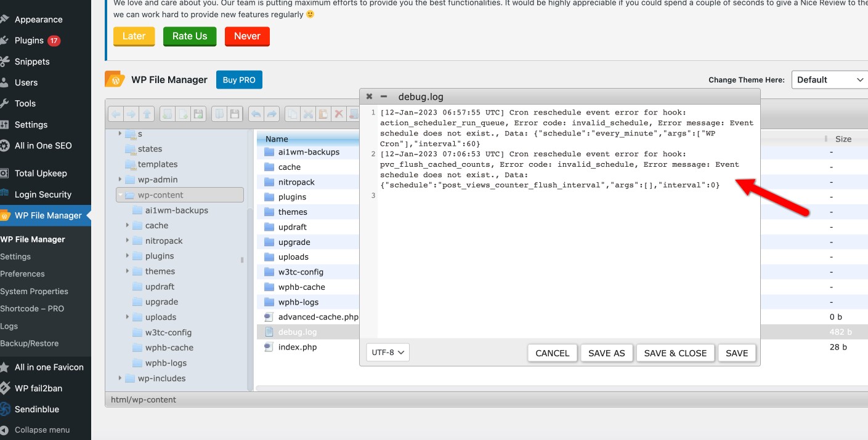Expand the plugins folder in tree

tap(128, 256)
